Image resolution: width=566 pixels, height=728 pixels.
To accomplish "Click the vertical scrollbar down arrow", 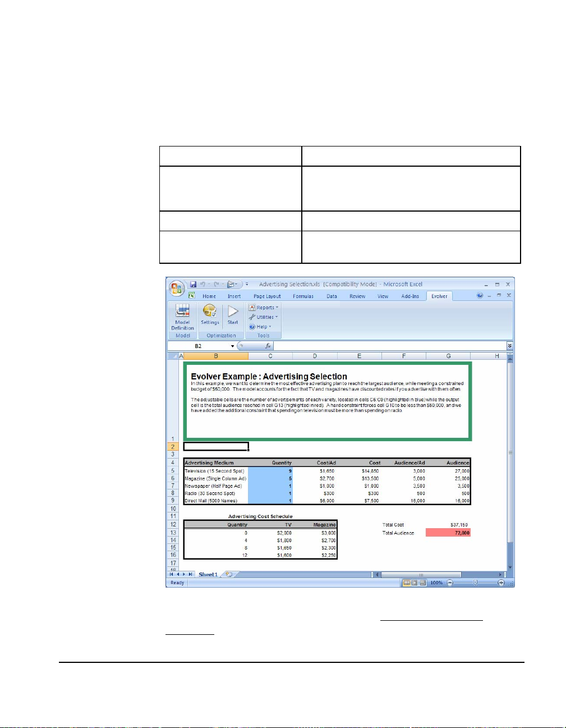I will [510, 567].
